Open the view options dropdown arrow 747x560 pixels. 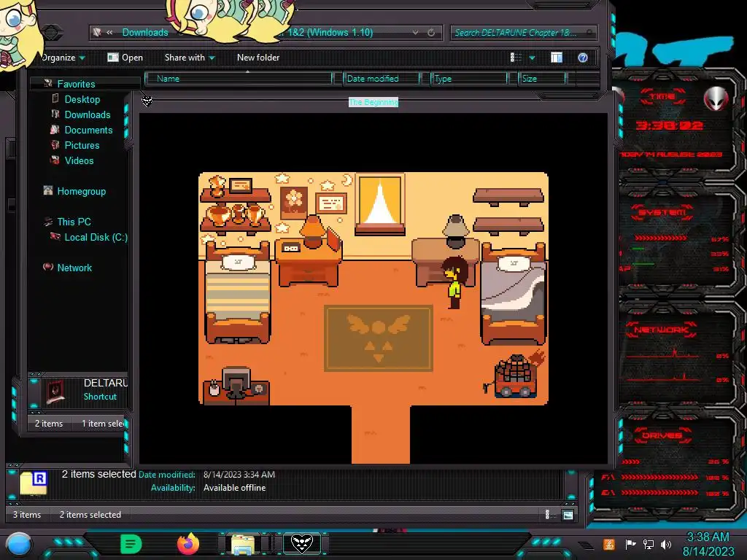click(532, 58)
